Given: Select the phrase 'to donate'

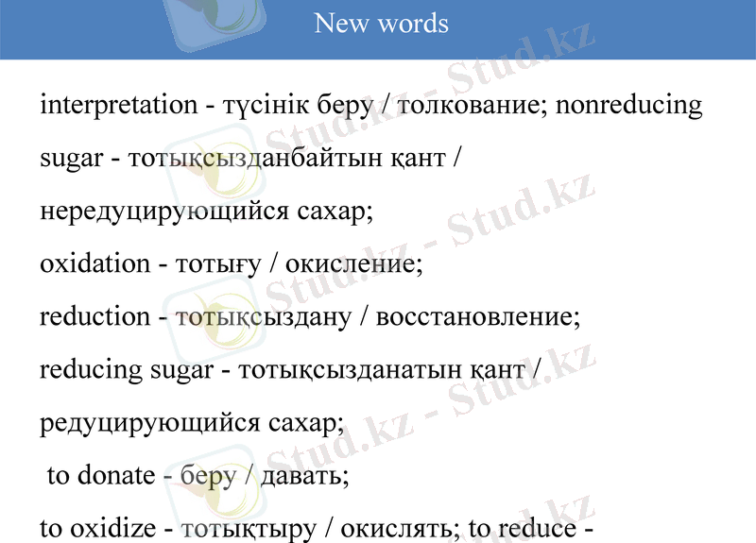Looking at the screenshot, I should tap(101, 476).
